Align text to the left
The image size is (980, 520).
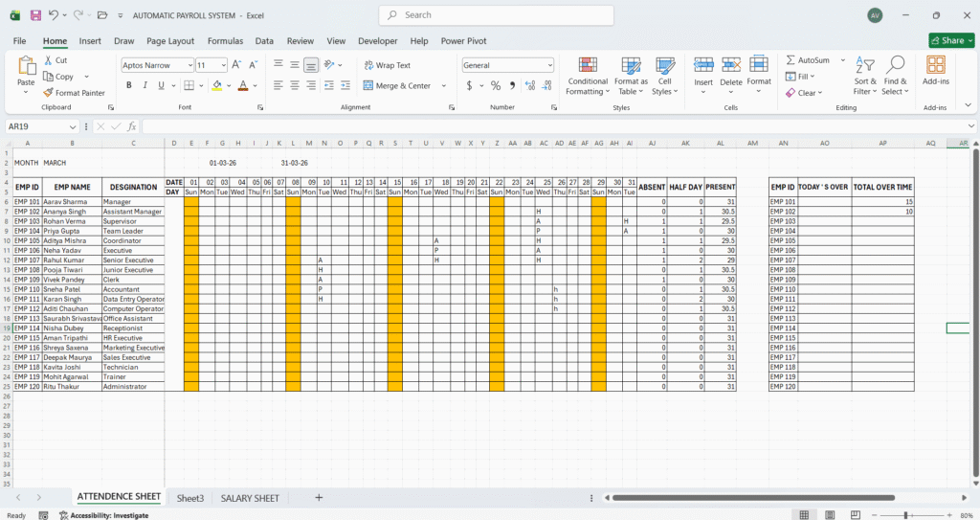pos(278,86)
